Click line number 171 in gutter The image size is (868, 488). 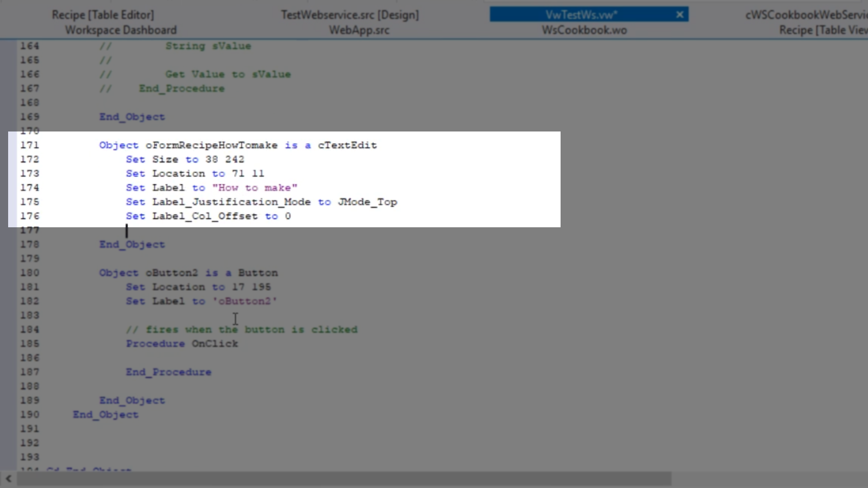tap(29, 145)
